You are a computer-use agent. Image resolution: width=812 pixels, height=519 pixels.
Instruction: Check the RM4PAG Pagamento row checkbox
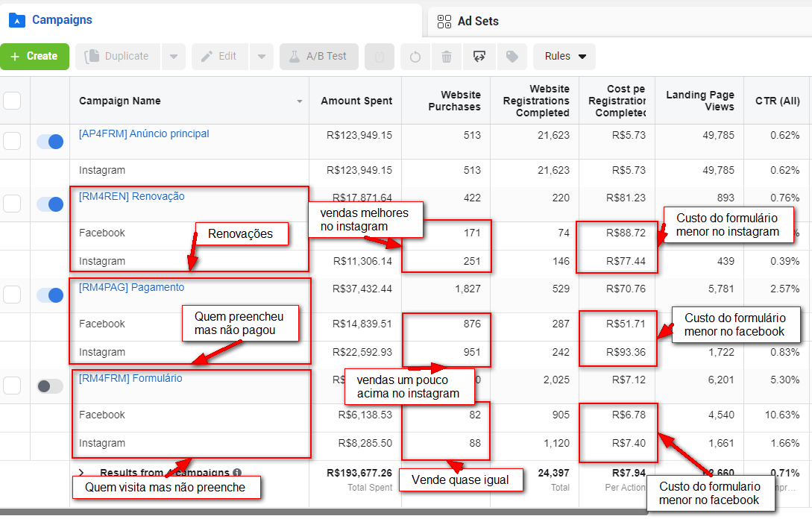click(13, 295)
